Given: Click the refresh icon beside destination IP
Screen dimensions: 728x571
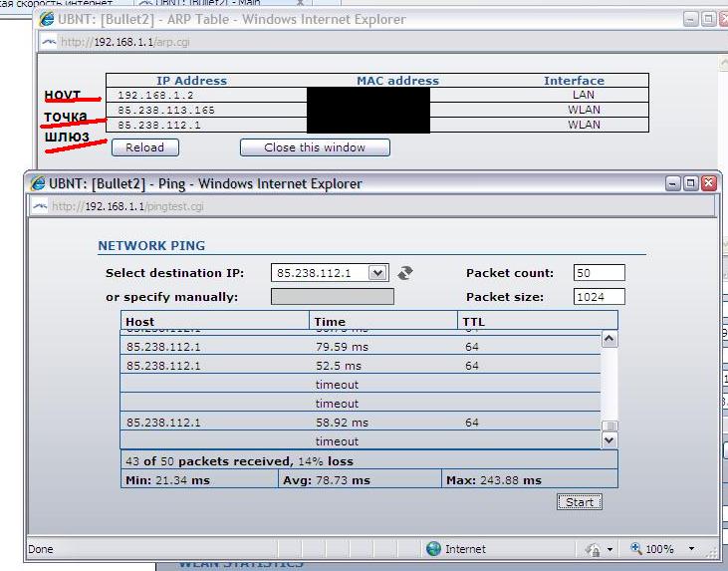Looking at the screenshot, I should [404, 273].
